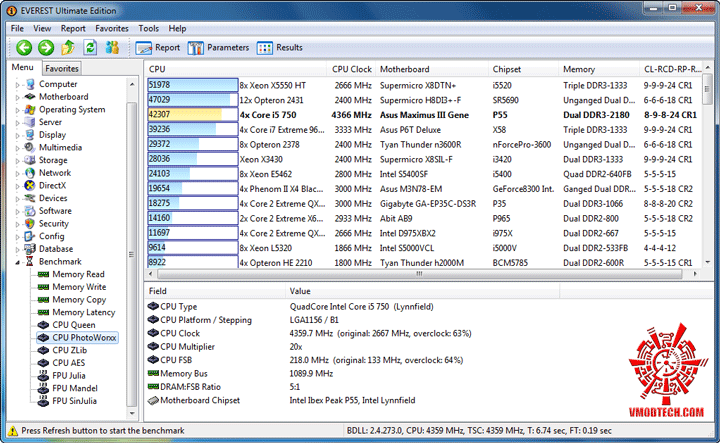The height and width of the screenshot is (443, 720).
Task: Expand the Security tree node
Action: 18,224
